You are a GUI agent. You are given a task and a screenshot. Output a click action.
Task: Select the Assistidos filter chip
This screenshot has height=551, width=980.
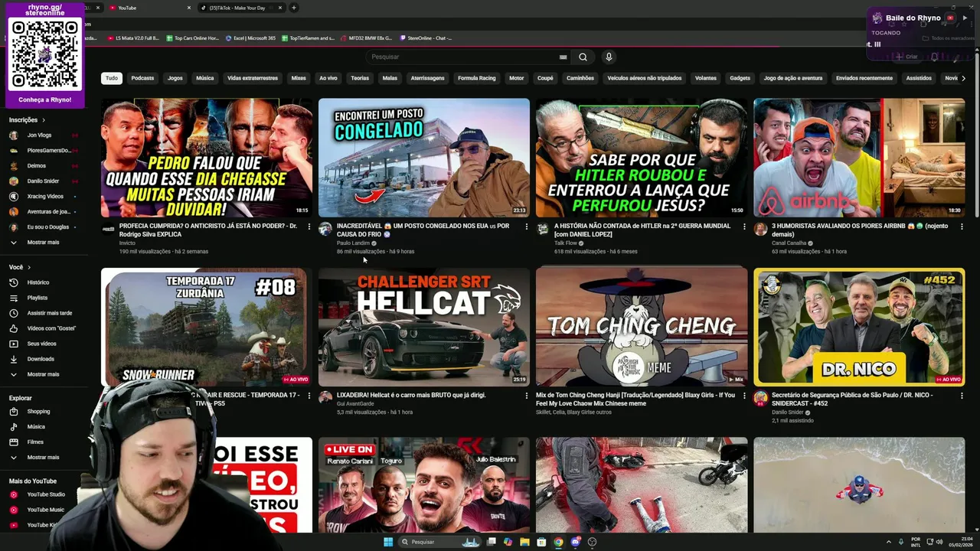point(919,78)
